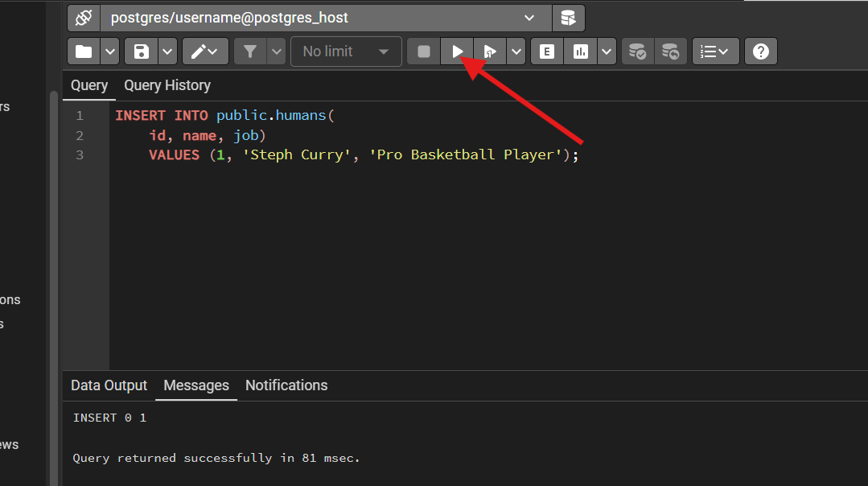Open the Macros menu
Screen dimensions: 868x486
pos(715,51)
